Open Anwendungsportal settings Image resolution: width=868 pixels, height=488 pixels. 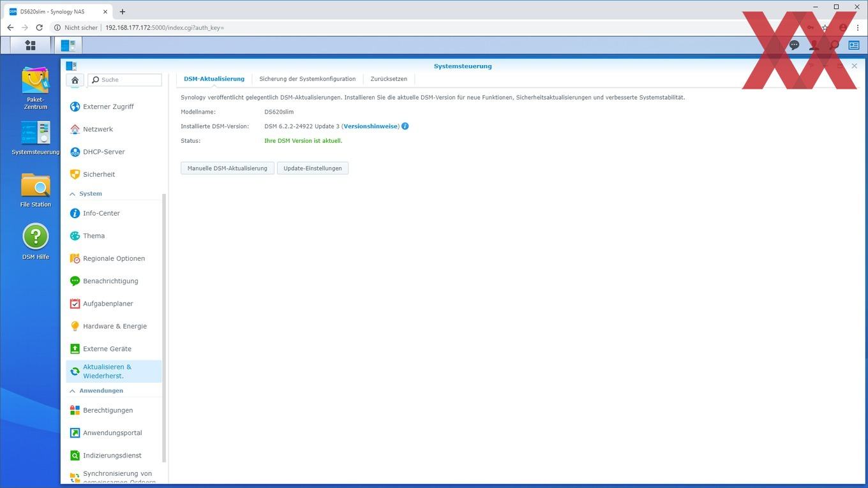click(x=114, y=433)
